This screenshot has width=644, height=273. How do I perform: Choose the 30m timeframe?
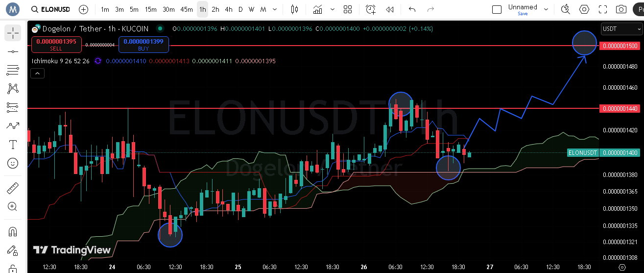[x=168, y=9]
